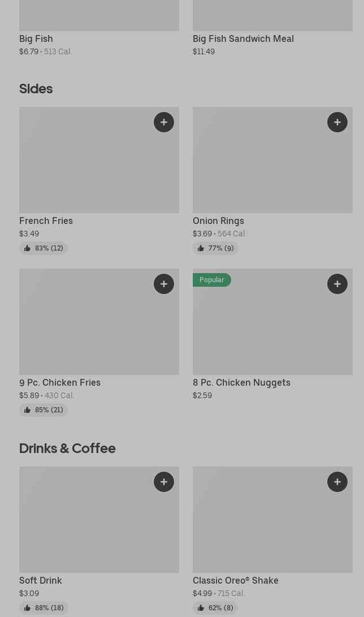Click the Onion Rings 77% rating badge
The height and width of the screenshot is (617, 364).
point(215,248)
